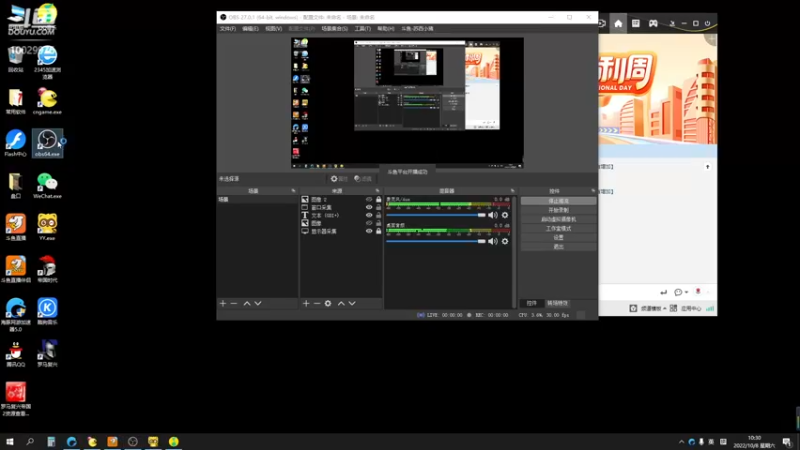This screenshot has height=450, width=800.
Task: Select 显示器采集 source row
Action: pos(341,231)
